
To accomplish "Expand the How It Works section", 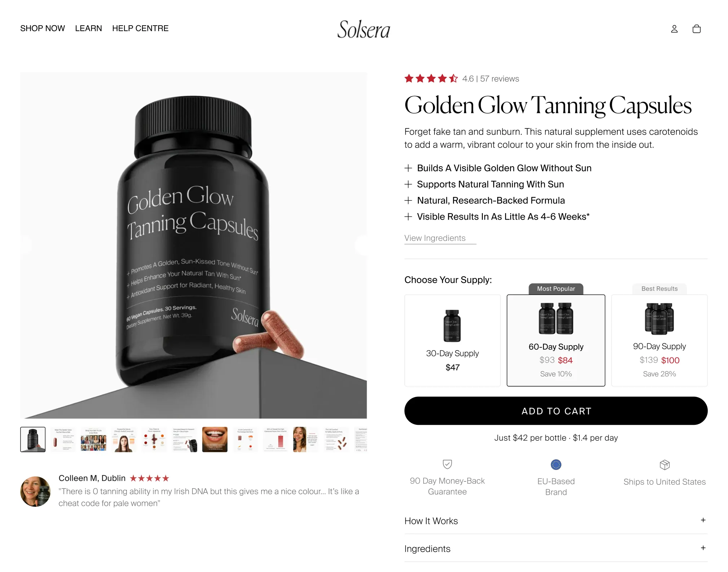I will [x=556, y=521].
